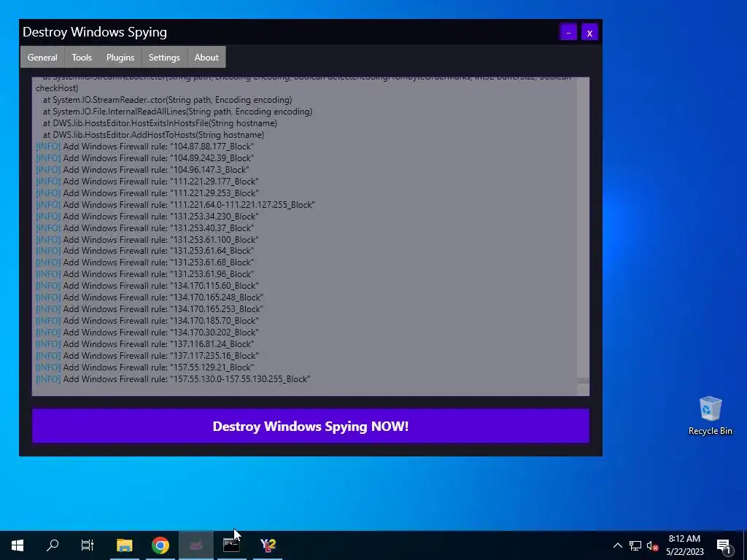The width and height of the screenshot is (747, 560).
Task: Click the muted volume tray icon
Action: [652, 545]
